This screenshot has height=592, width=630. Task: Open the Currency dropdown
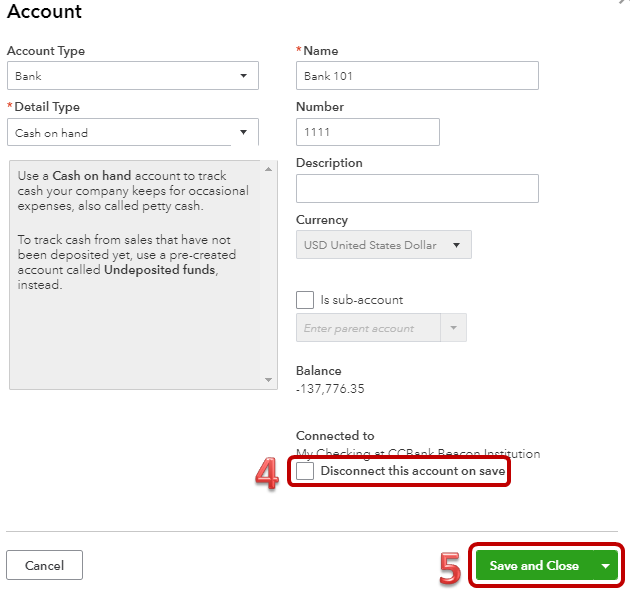coord(383,245)
